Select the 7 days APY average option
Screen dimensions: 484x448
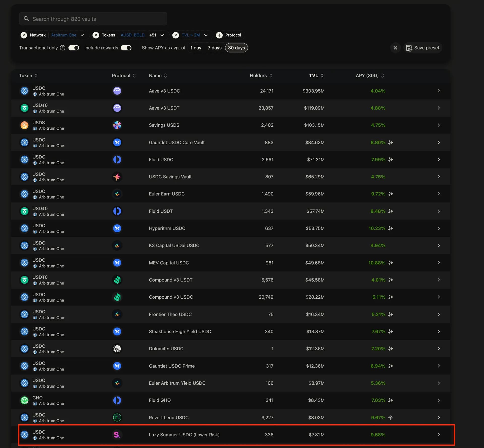coord(214,48)
